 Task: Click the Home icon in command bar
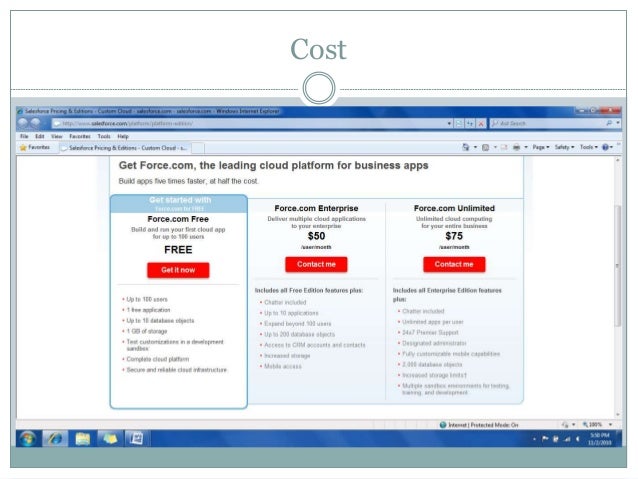click(466, 147)
